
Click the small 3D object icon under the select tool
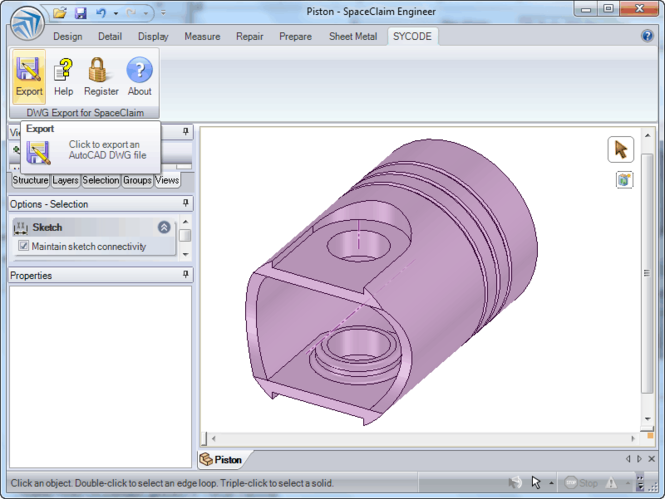(624, 180)
